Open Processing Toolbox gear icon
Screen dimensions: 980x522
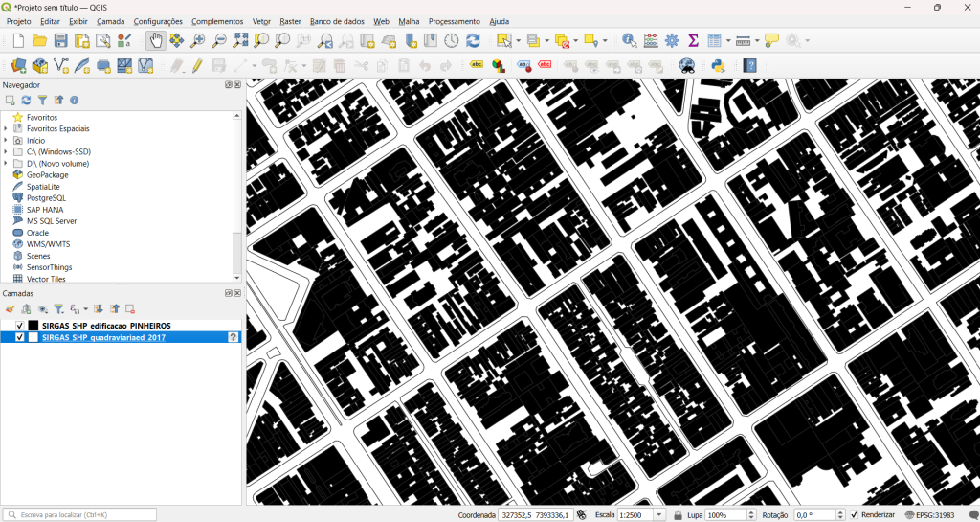[672, 40]
